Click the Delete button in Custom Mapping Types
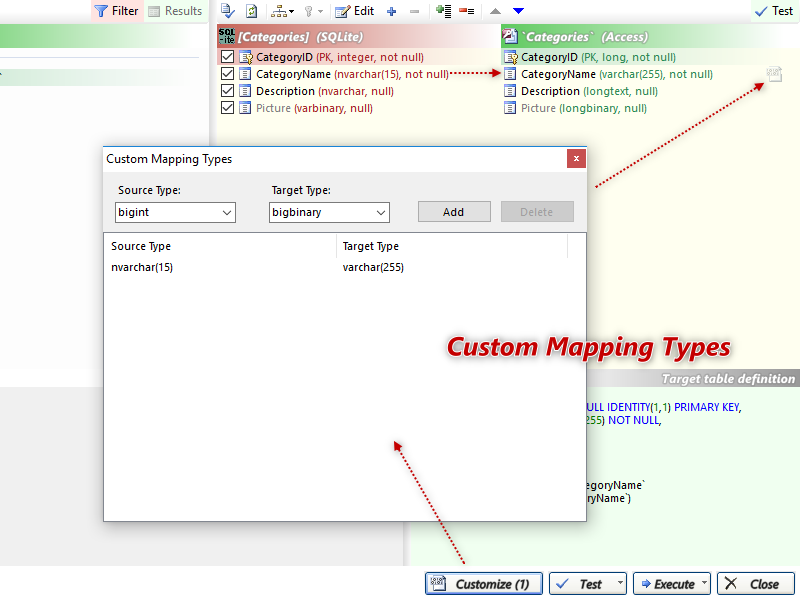Screen dimensions: 800x600 pos(537,212)
